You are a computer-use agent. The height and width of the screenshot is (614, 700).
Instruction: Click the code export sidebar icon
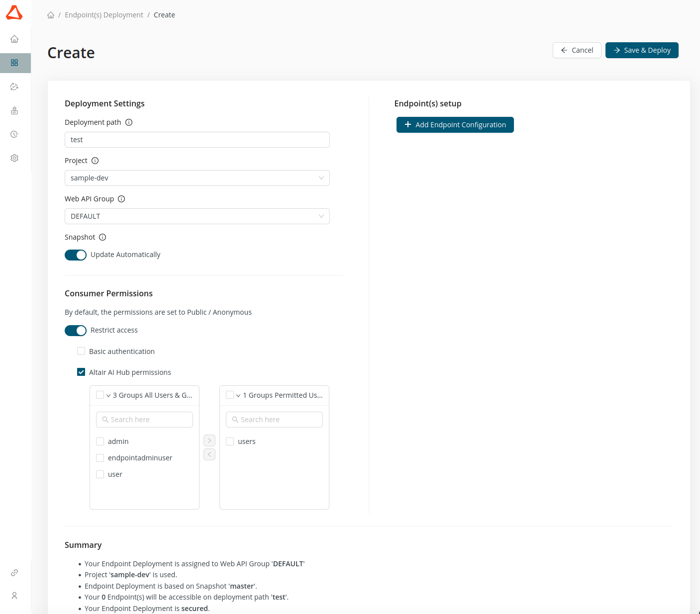(x=14, y=110)
